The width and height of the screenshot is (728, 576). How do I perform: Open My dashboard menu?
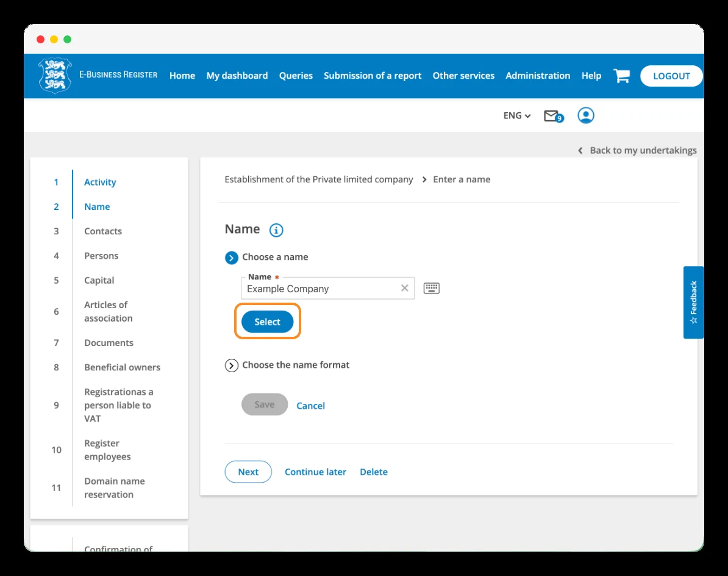[x=237, y=76]
